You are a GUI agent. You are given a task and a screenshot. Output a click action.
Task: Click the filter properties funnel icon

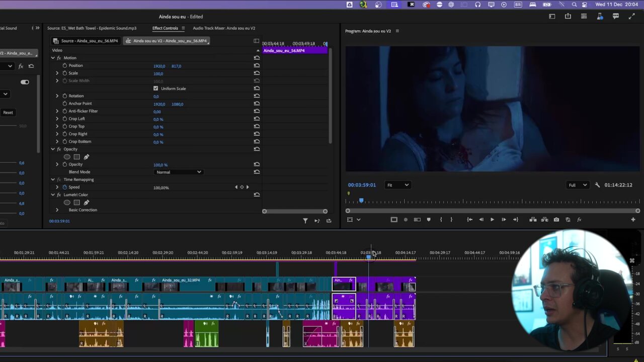point(305,221)
